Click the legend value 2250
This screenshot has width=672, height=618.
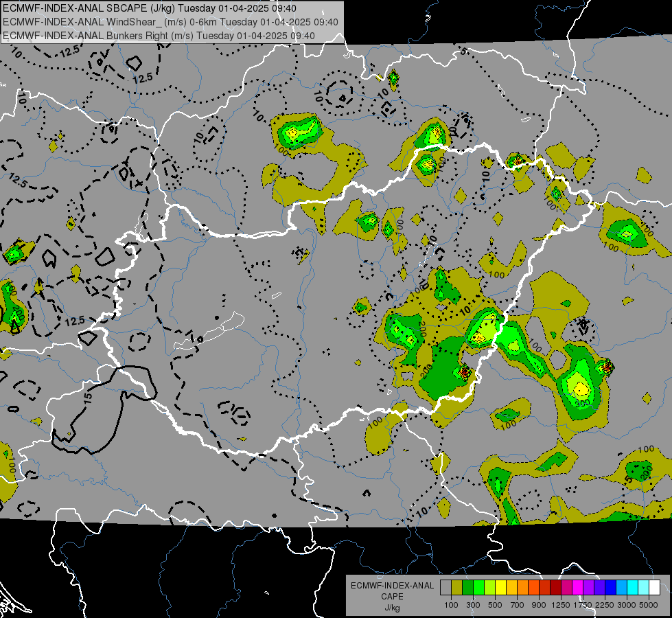[x=605, y=605]
